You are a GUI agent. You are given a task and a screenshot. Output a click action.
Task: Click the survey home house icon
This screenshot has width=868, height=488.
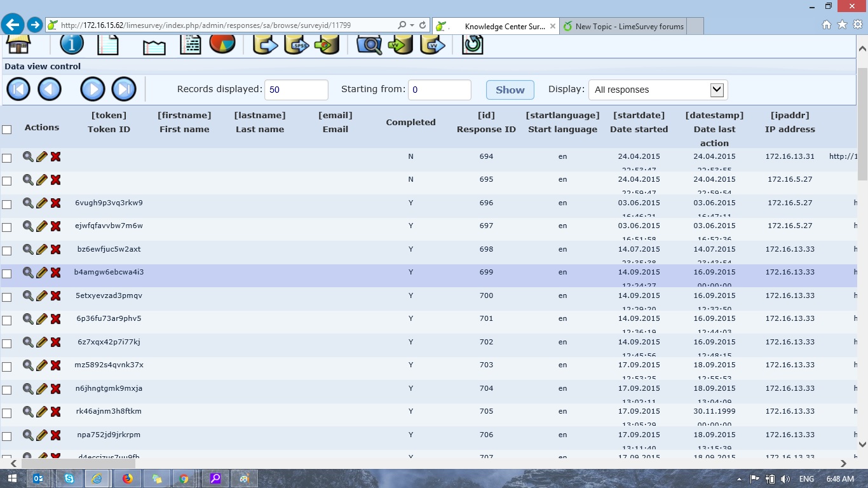tap(18, 44)
